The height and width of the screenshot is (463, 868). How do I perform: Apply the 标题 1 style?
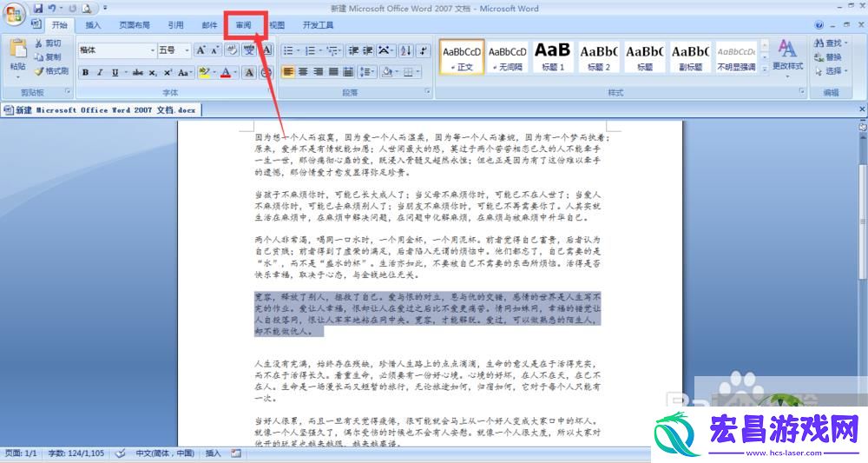pyautogui.click(x=552, y=56)
